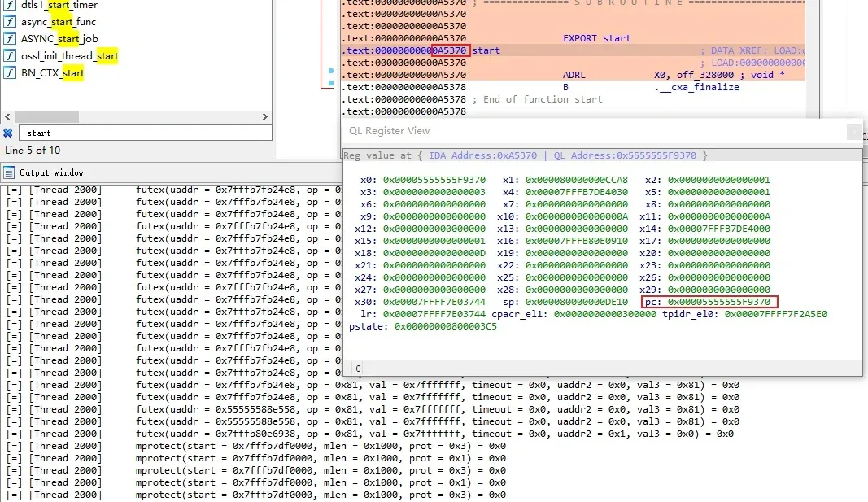Image resolution: width=868 pixels, height=502 pixels.
Task: Click the x4 register value 0x00007FFFB7DE4030
Action: pos(576,192)
